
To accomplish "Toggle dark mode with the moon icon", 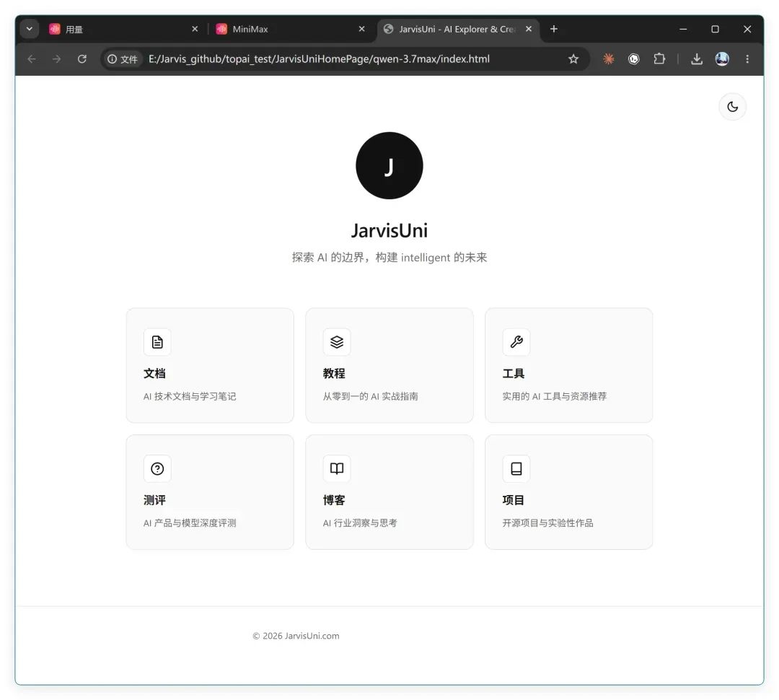I will pyautogui.click(x=732, y=106).
